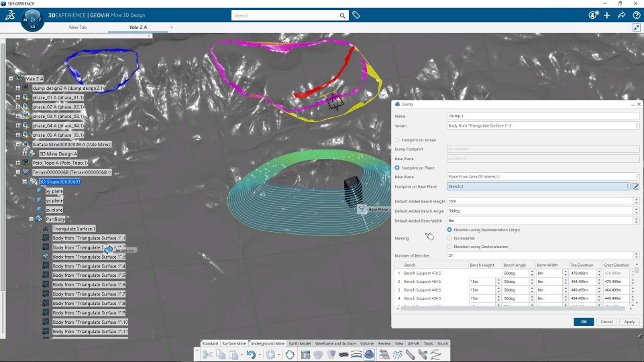This screenshot has width=644, height=362.
Task: Select the hand manipulation tool icon
Action: click(290, 354)
